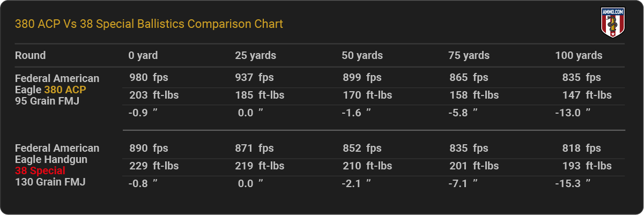Select the 980 fps muzzle velocity cell
Image resolution: width=644 pixels, height=215 pixels.
coord(148,78)
